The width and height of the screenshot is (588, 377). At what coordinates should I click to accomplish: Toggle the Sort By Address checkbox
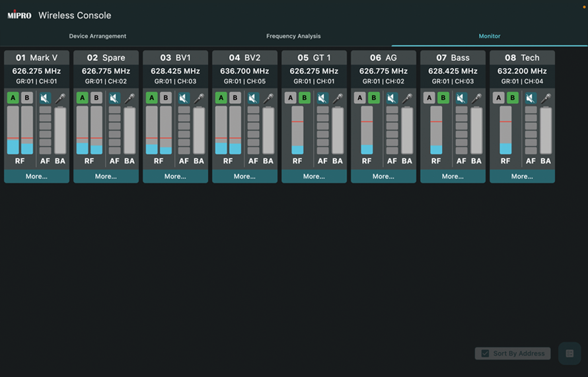(486, 353)
